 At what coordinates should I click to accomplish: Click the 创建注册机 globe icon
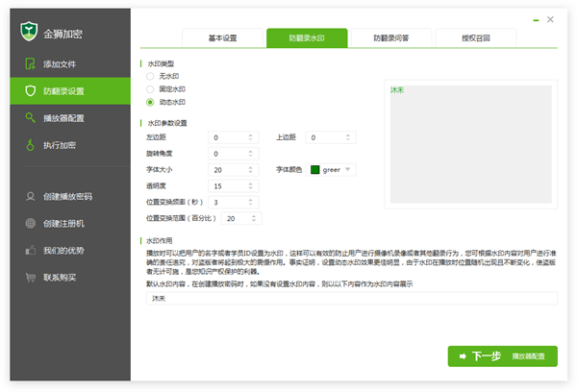(30, 223)
